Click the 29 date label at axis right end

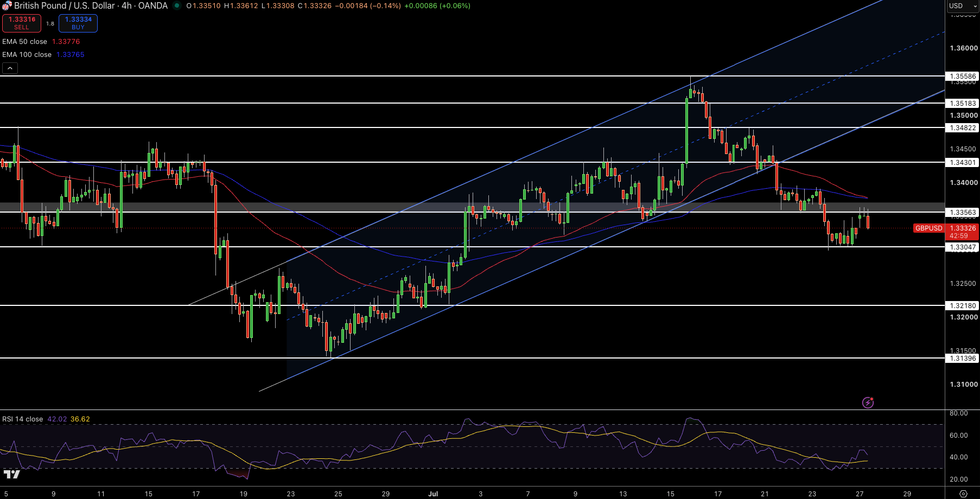[907, 494]
